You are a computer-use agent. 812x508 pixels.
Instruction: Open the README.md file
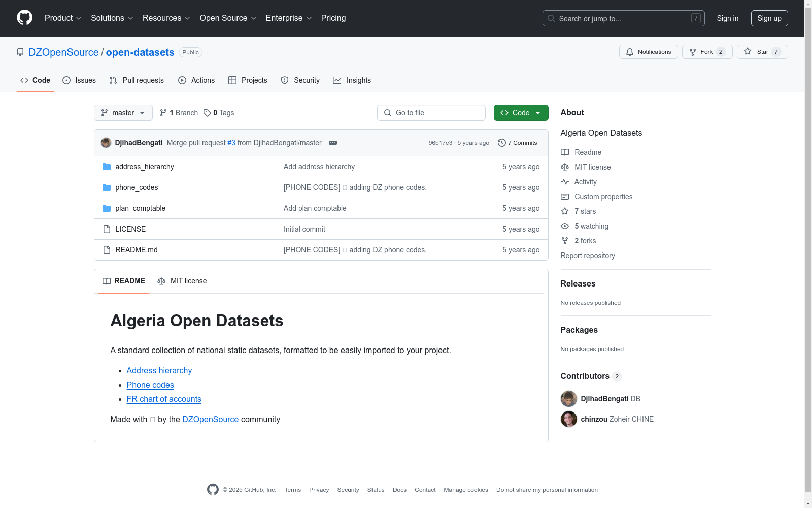[137, 250]
